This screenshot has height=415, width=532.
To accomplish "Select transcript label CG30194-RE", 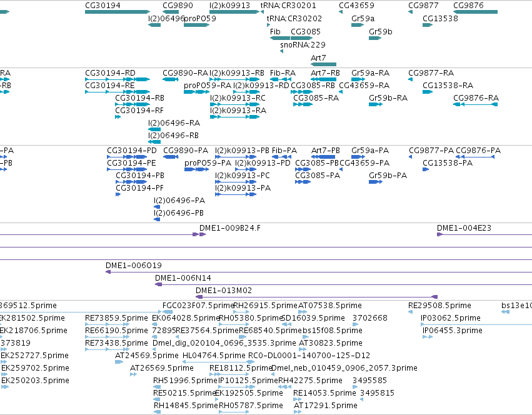I will pos(109,85).
